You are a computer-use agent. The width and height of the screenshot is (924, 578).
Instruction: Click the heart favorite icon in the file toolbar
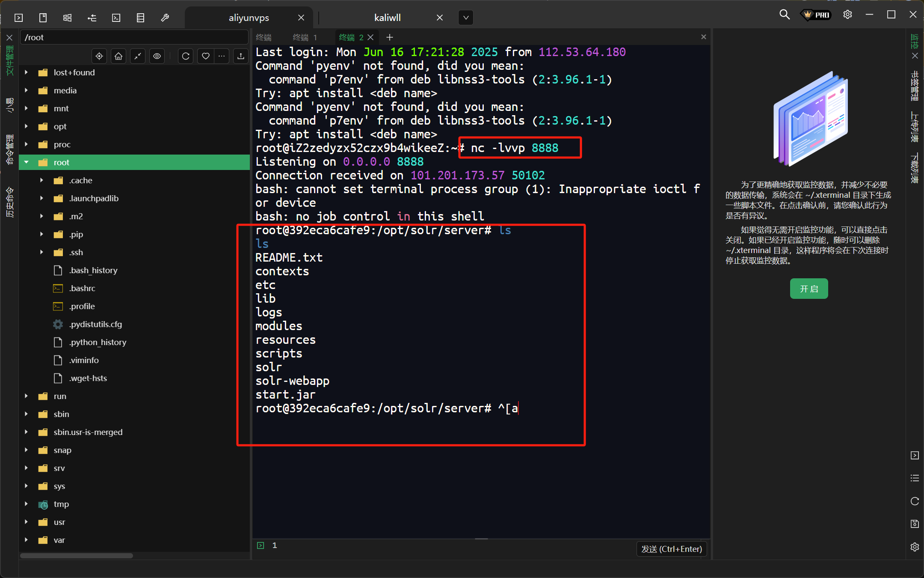(206, 56)
